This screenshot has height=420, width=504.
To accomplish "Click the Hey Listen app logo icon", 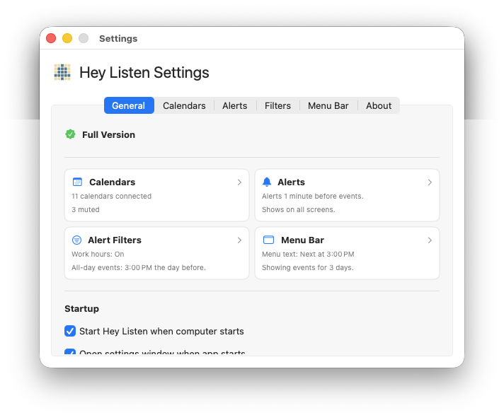I will [x=62, y=72].
